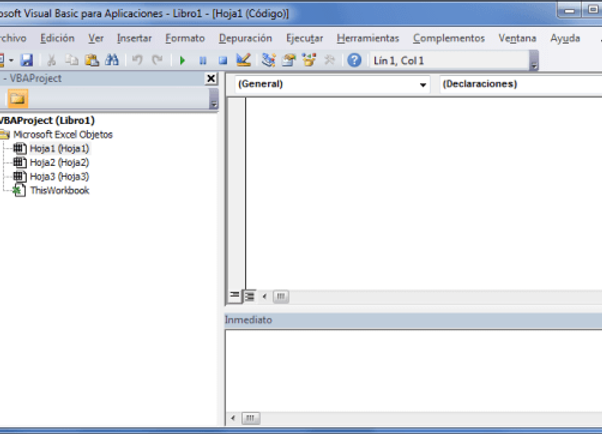Open the dropdown arrow beside the view icon

click(11, 61)
